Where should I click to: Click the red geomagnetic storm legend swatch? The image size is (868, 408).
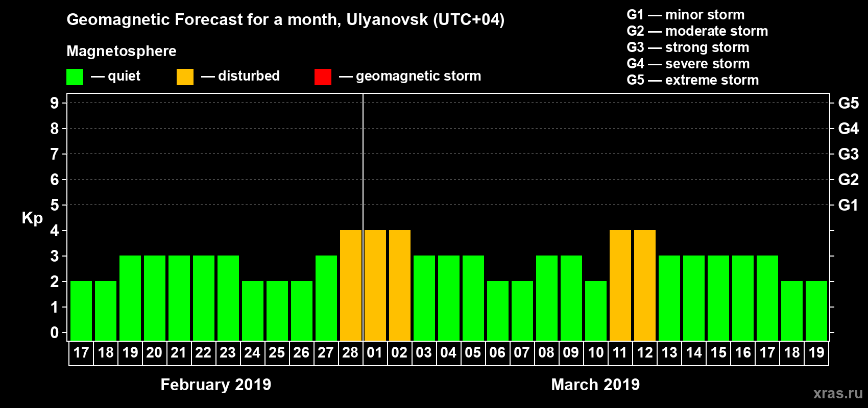pyautogui.click(x=323, y=77)
